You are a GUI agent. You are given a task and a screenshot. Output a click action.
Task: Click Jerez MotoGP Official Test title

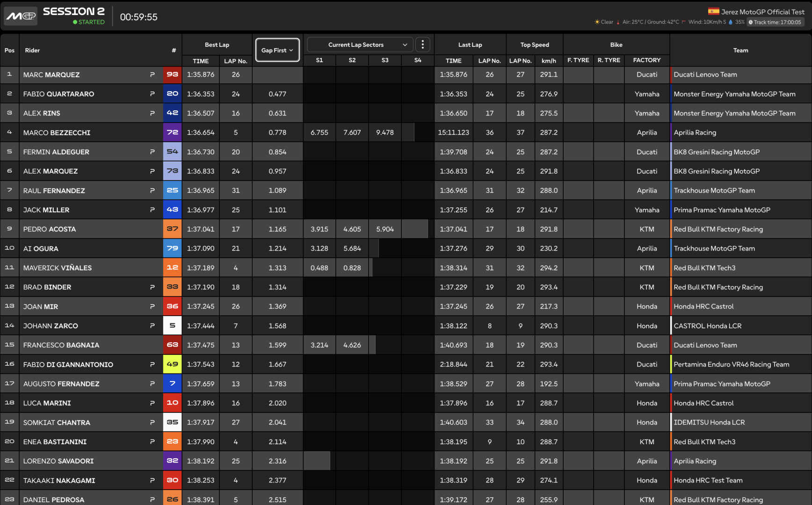(x=762, y=12)
